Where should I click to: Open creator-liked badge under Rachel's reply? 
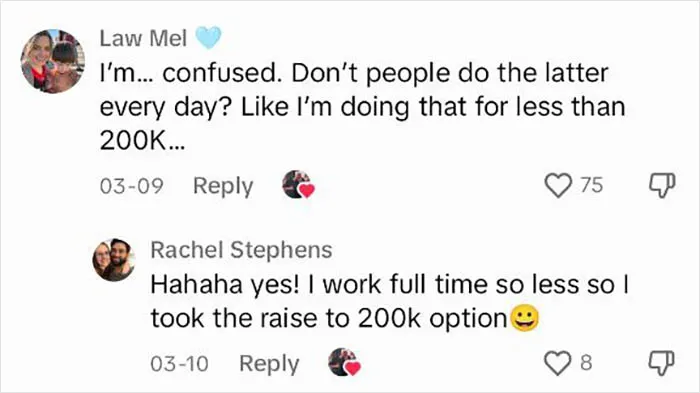coord(344,362)
